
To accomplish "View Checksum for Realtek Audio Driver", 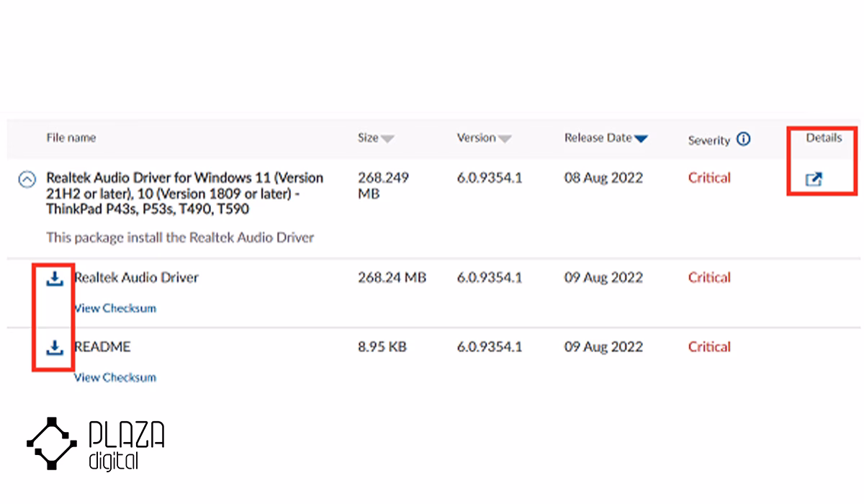I will (x=115, y=308).
